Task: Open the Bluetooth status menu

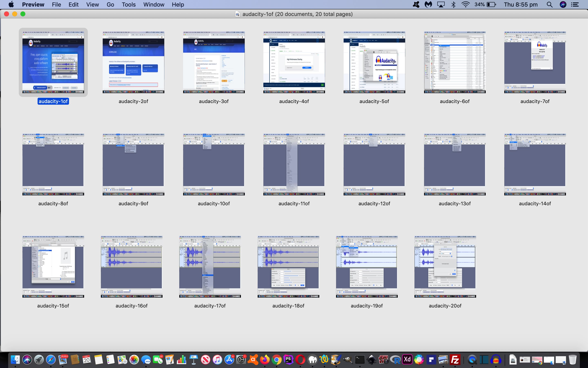Action: pyautogui.click(x=453, y=4)
